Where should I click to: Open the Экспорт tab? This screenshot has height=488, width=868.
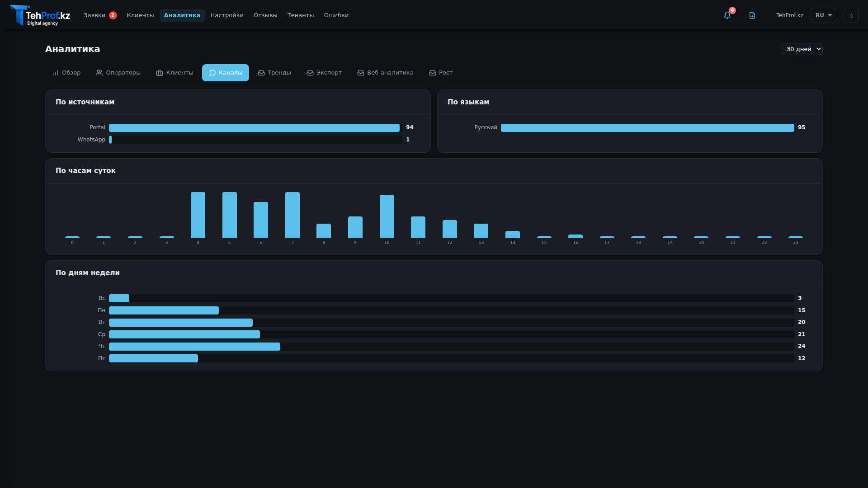324,73
